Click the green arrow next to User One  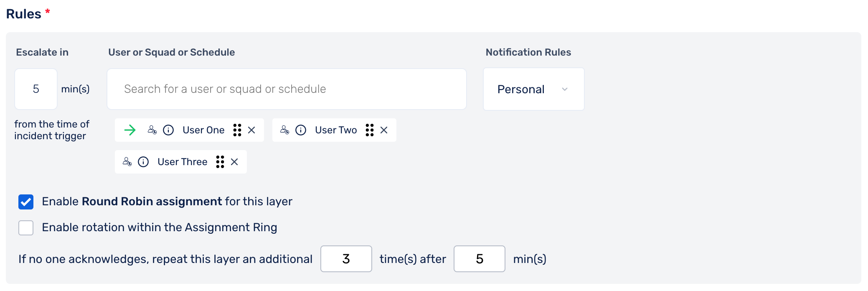tap(130, 130)
